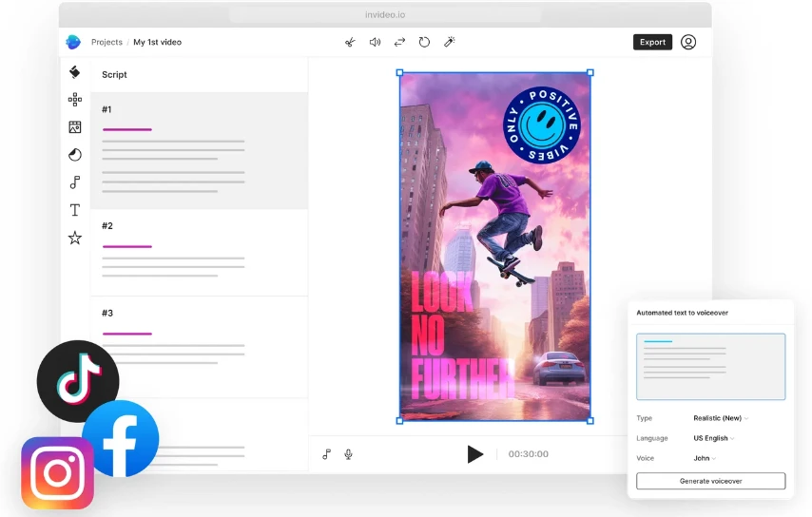Click the voiceover text input box

[x=710, y=366]
